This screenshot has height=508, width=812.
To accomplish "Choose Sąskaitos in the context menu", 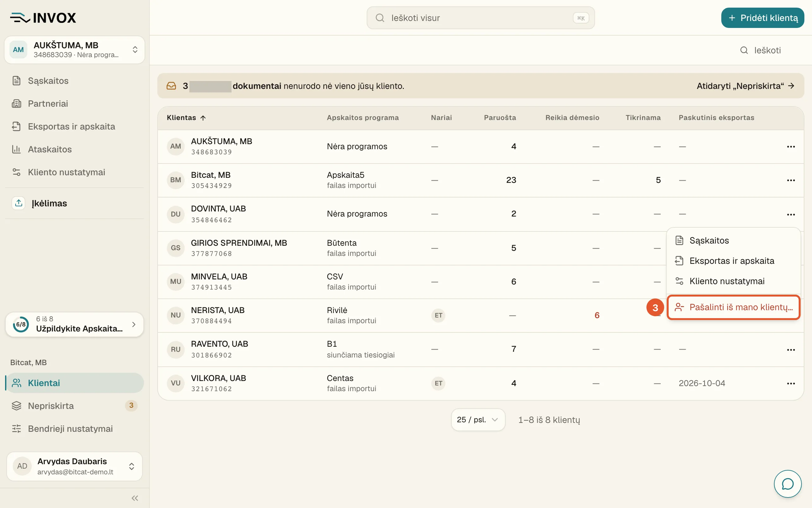I will [x=733, y=241].
